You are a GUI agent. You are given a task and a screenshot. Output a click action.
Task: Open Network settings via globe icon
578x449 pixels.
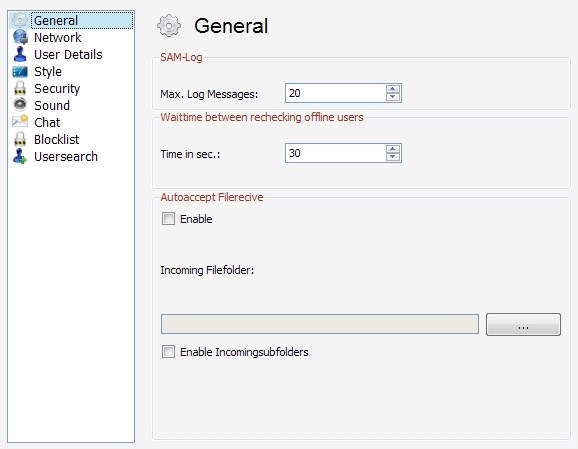[20, 37]
